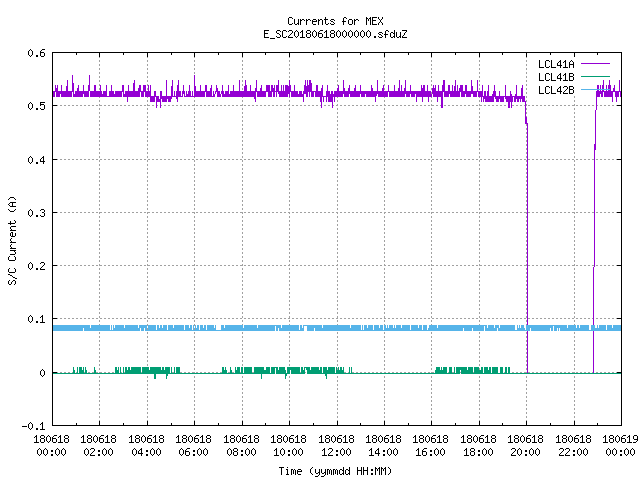
Task: Click the -0.1 y-axis tick value
Action: 33,426
